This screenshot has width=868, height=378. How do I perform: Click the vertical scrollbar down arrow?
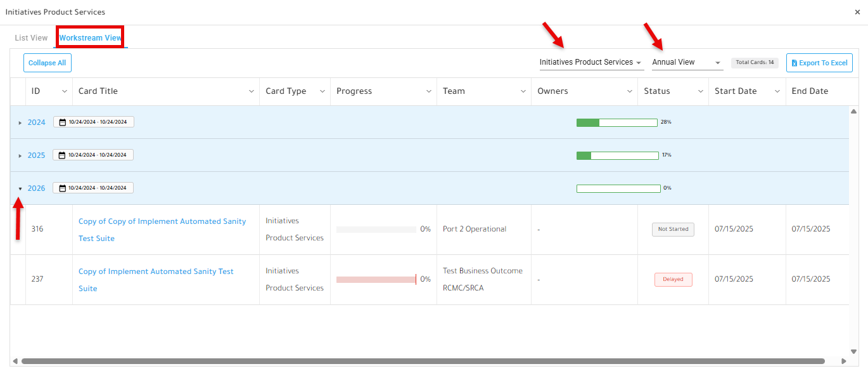[853, 351]
